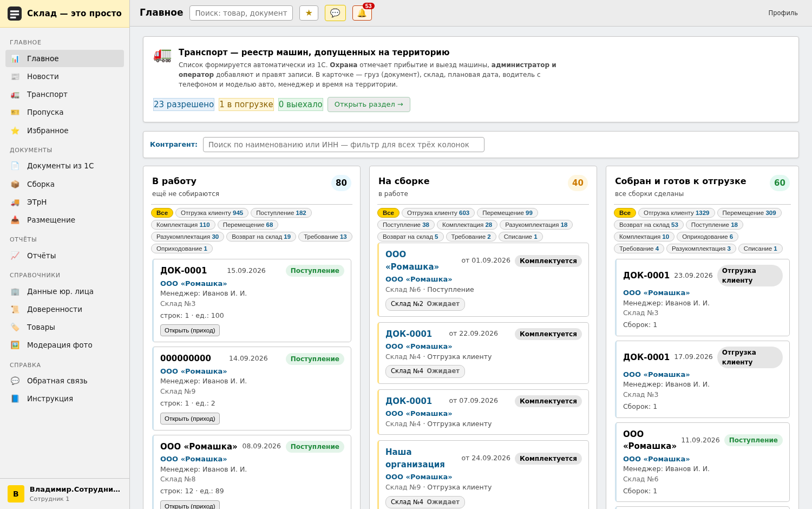Image resolution: width=812 pixels, height=509 pixels.
Task: Click the Доверенности scroll icon
Action: tap(15, 309)
